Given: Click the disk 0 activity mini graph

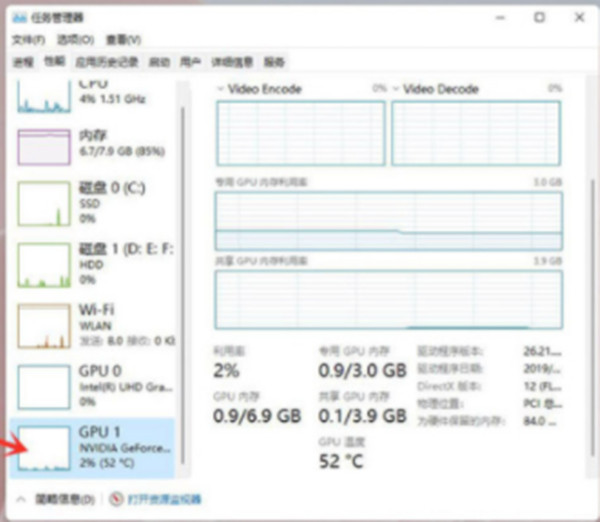Looking at the screenshot, I should pos(44,204).
